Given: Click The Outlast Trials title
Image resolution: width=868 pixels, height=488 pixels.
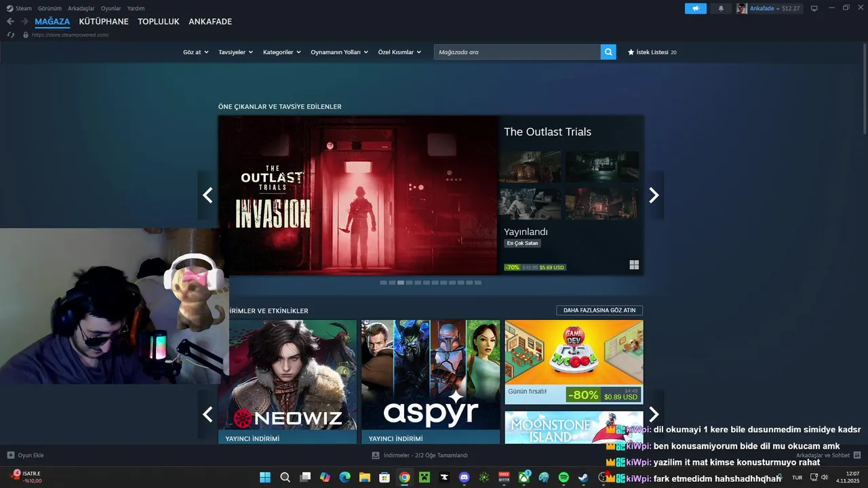Looking at the screenshot, I should pos(547,131).
